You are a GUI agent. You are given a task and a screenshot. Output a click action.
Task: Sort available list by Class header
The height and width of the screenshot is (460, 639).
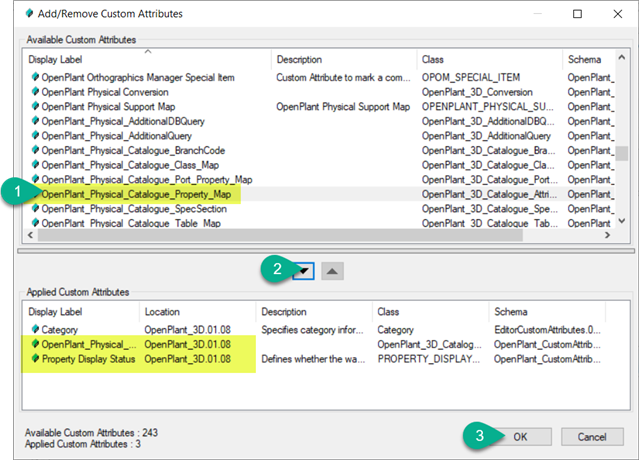490,59
